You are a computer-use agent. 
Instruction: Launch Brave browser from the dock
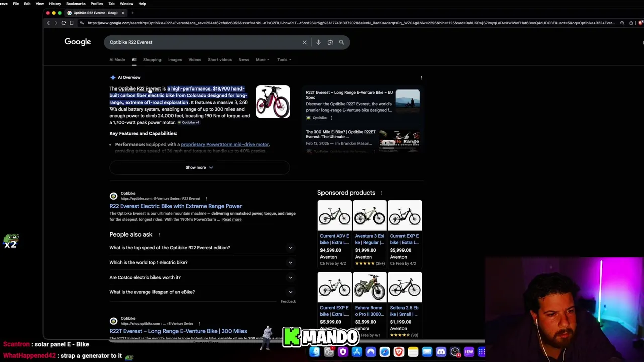pyautogui.click(x=398, y=352)
